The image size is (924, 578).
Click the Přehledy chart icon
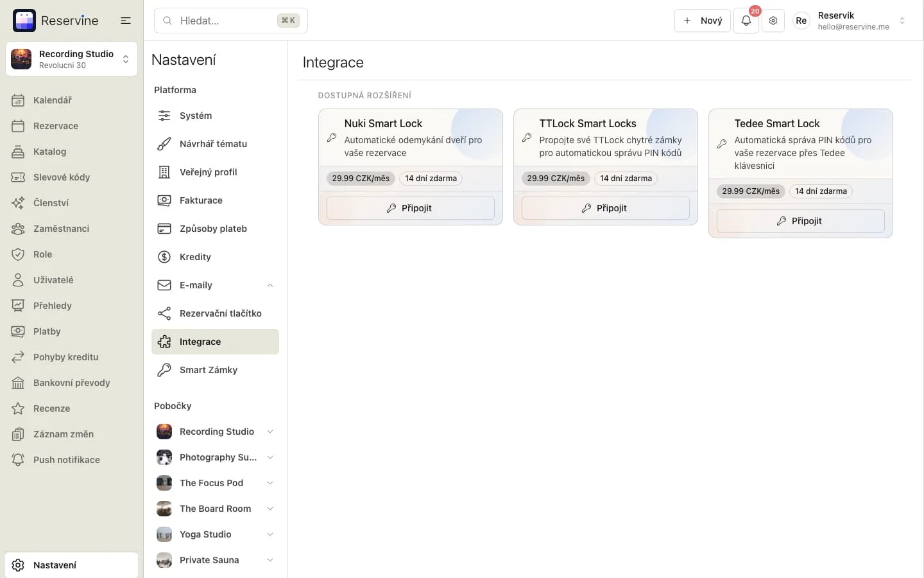point(18,306)
